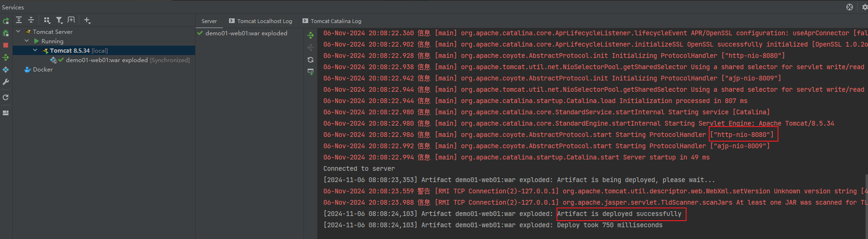The width and height of the screenshot is (868, 239).
Task: Click the Tomcat Server cat icon
Action: click(28, 32)
